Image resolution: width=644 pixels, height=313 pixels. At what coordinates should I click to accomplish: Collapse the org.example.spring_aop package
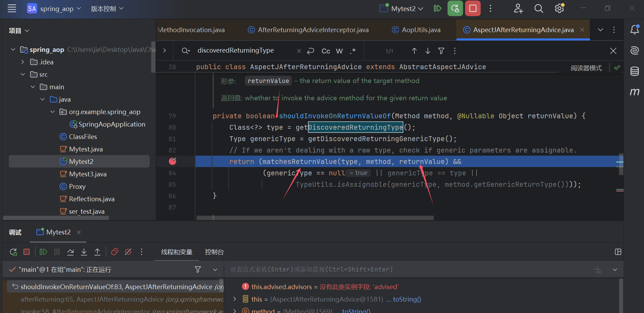52,112
